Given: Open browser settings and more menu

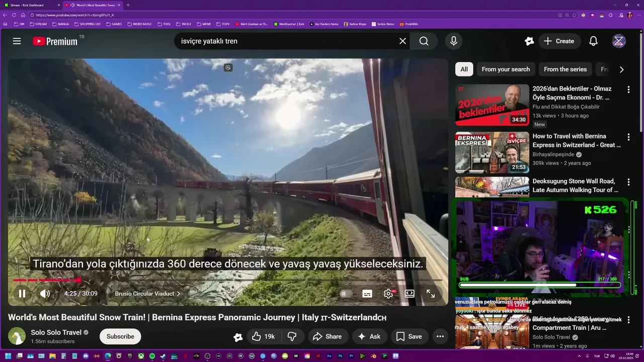Looking at the screenshot, I should pos(639,15).
